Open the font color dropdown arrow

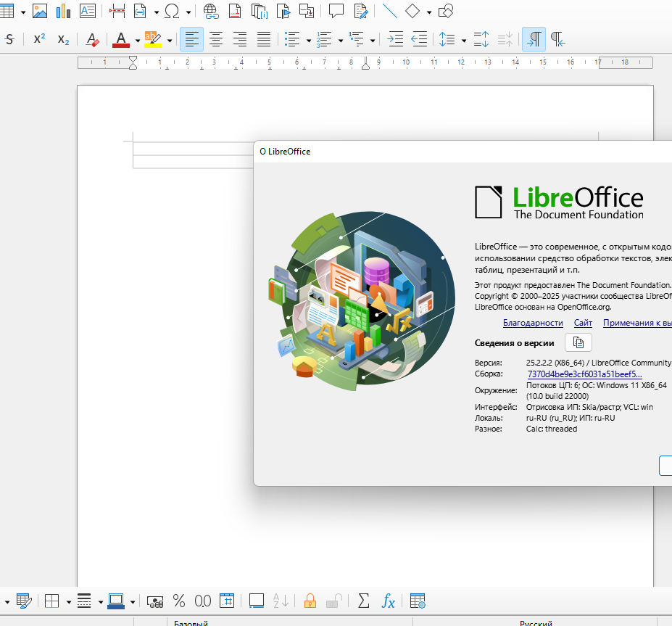pyautogui.click(x=137, y=40)
